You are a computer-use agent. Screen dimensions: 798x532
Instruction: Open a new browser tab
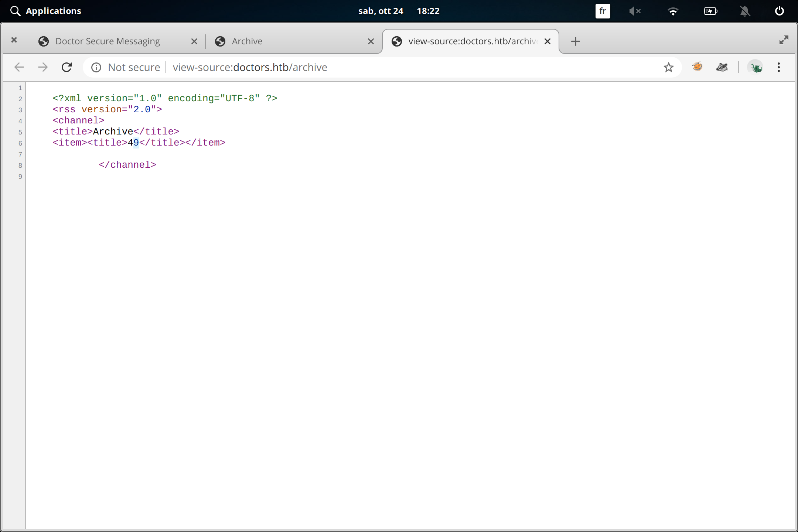pyautogui.click(x=575, y=41)
